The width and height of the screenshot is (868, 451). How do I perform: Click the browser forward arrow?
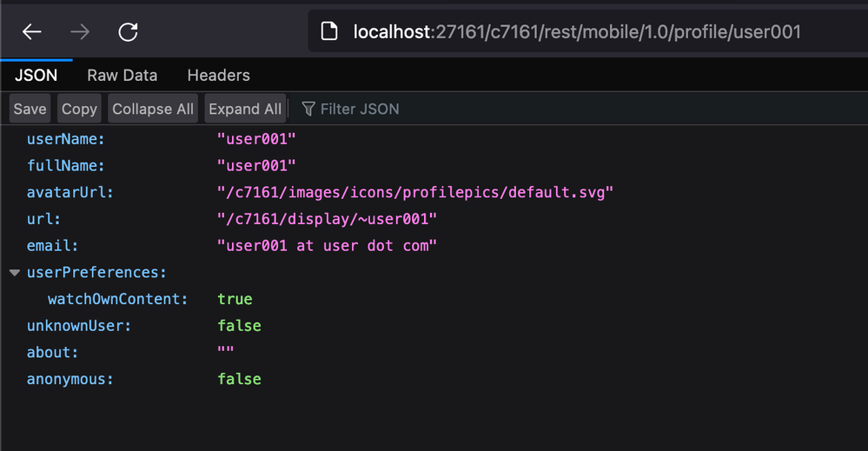tap(80, 32)
